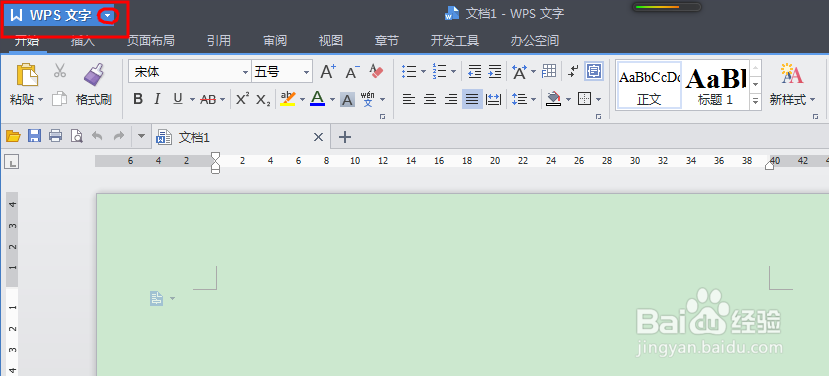This screenshot has width=829, height=376.
Task: Decrease font size with A- icon
Action: point(352,71)
